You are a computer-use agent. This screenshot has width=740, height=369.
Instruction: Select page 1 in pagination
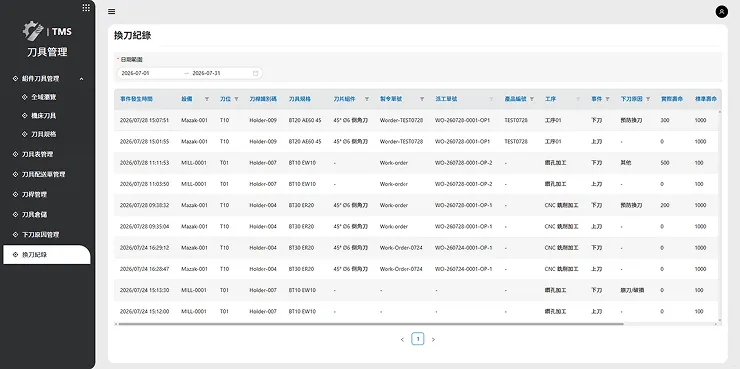point(418,339)
